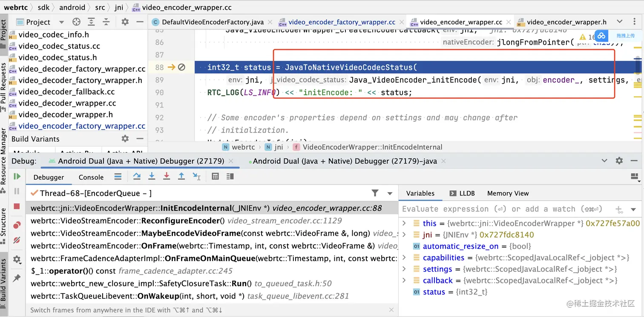Open View Breakpoints dialog
Screen dimensions: 644x317
coord(17,225)
